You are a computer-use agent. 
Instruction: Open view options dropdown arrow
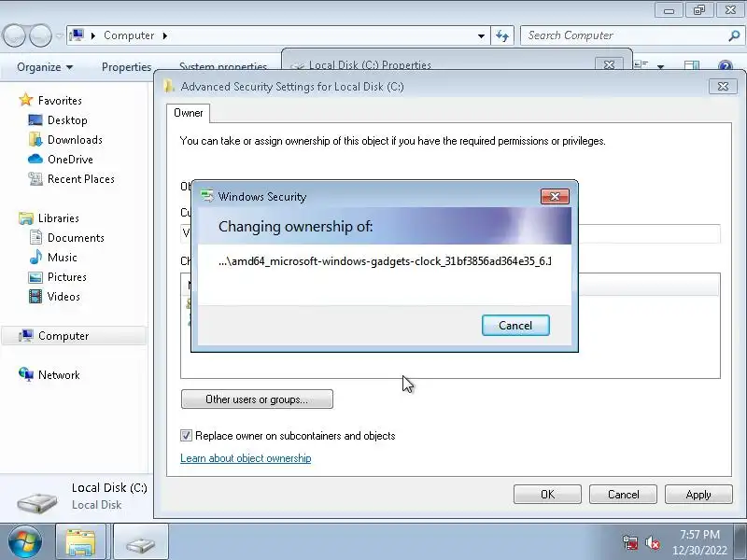(660, 66)
